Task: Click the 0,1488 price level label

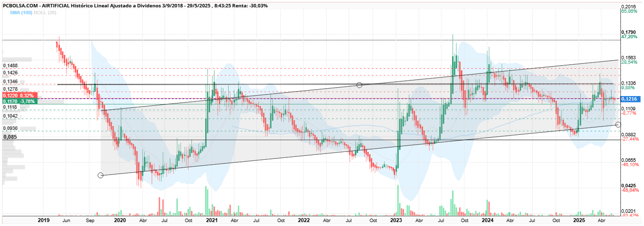Action: pyautogui.click(x=11, y=65)
